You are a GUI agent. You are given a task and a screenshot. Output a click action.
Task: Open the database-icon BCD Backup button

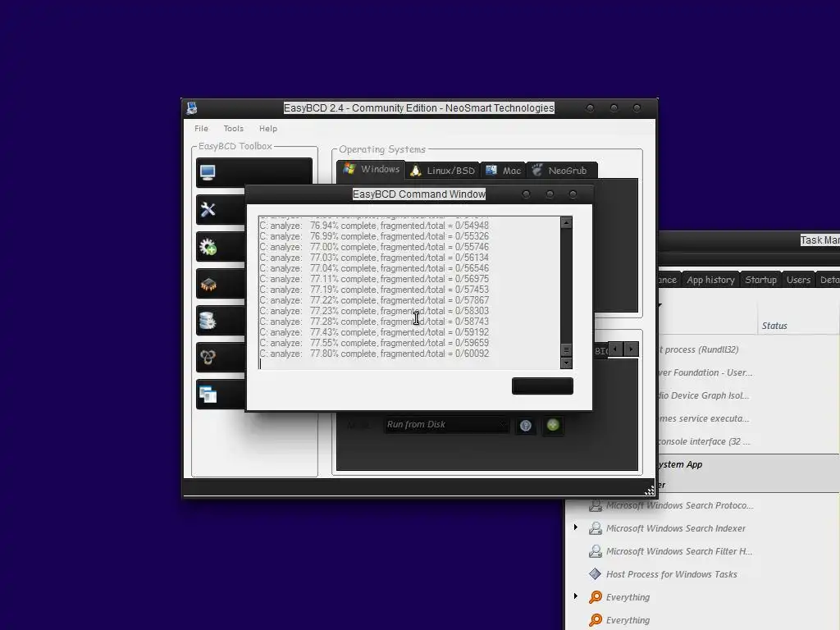pos(221,321)
